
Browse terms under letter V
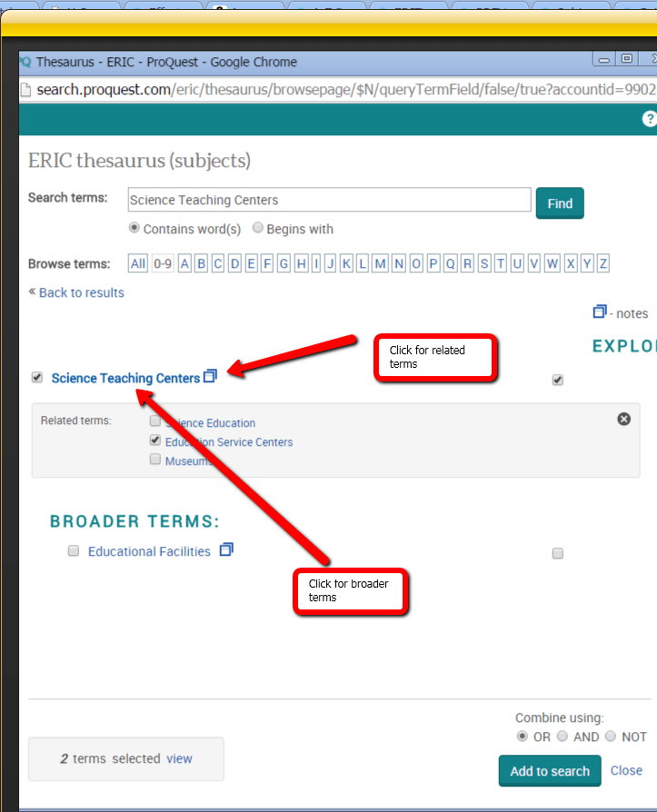click(x=534, y=263)
